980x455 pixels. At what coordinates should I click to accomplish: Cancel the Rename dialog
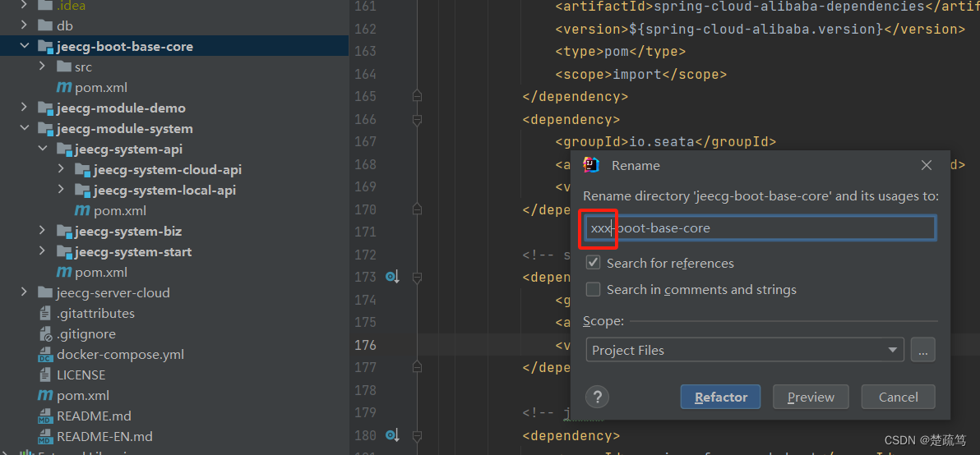click(x=898, y=397)
